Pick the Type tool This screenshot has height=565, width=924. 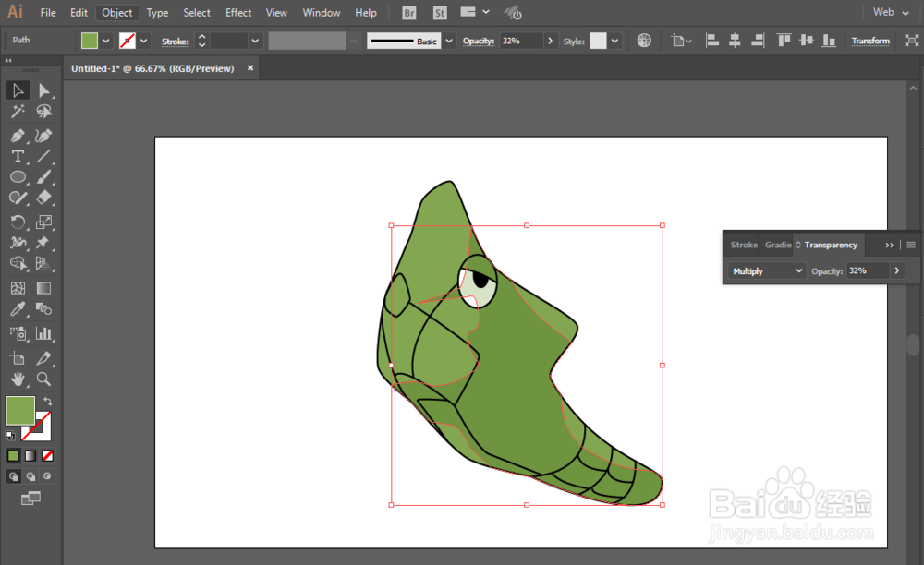[x=18, y=156]
